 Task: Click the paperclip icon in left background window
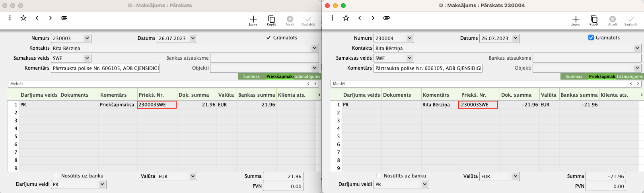click(64, 18)
